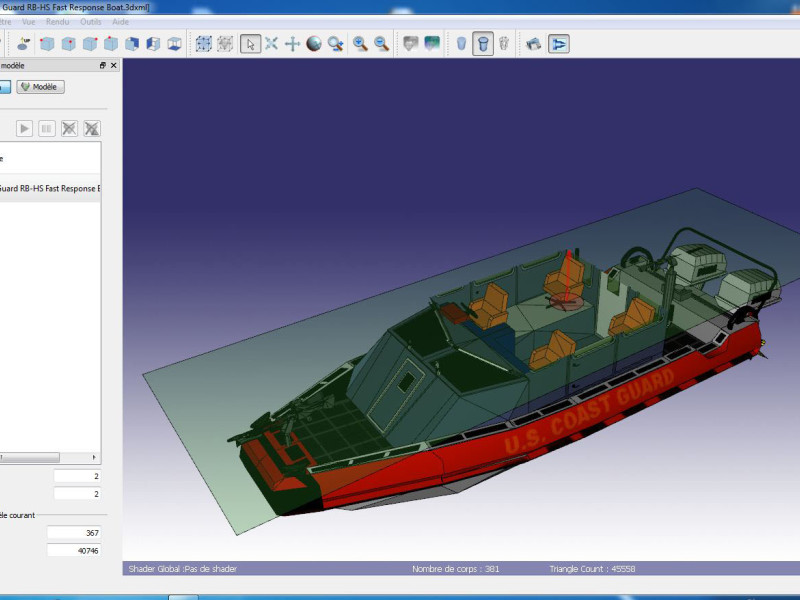Viewport: 800px width, 600px height.
Task: Select the pan move tool
Action: click(292, 44)
